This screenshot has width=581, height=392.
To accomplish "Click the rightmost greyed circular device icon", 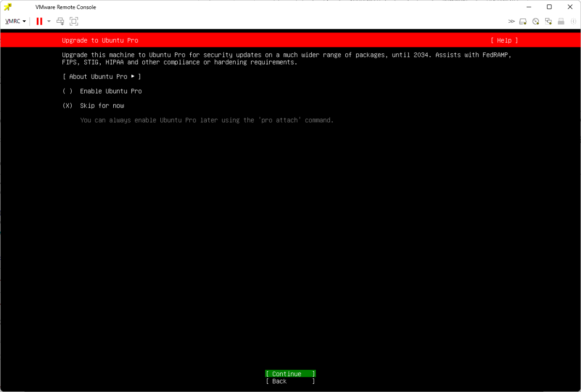I will [x=572, y=21].
